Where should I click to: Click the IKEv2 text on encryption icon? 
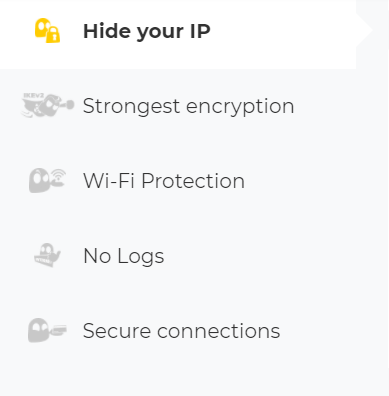(33, 96)
